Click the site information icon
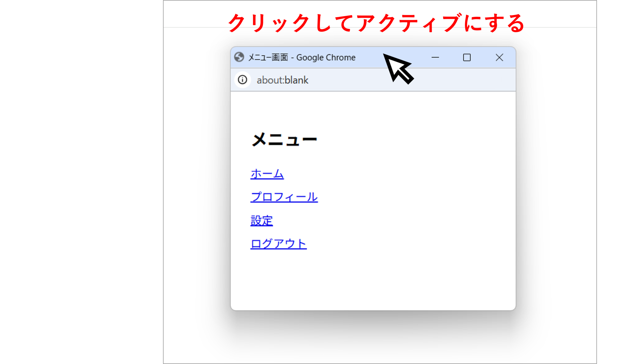Image resolution: width=644 pixels, height=364 pixels. 243,80
